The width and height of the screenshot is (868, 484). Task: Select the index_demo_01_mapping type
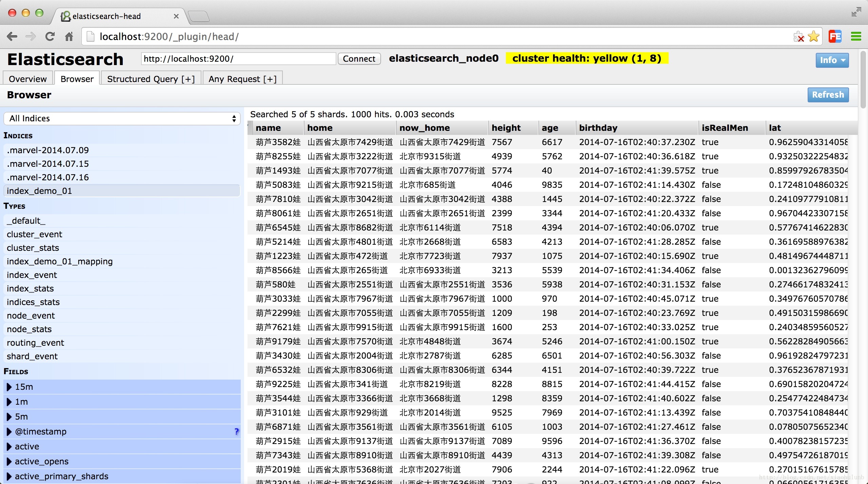(122, 261)
